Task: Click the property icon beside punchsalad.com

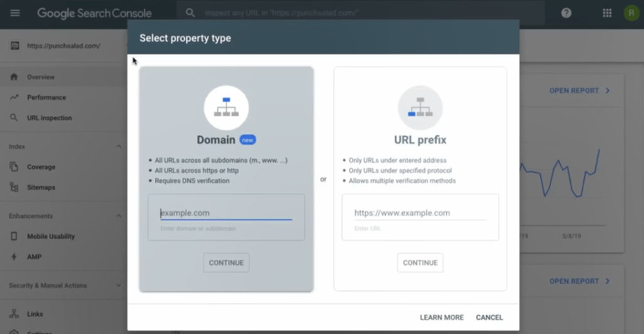Action: pos(15,45)
